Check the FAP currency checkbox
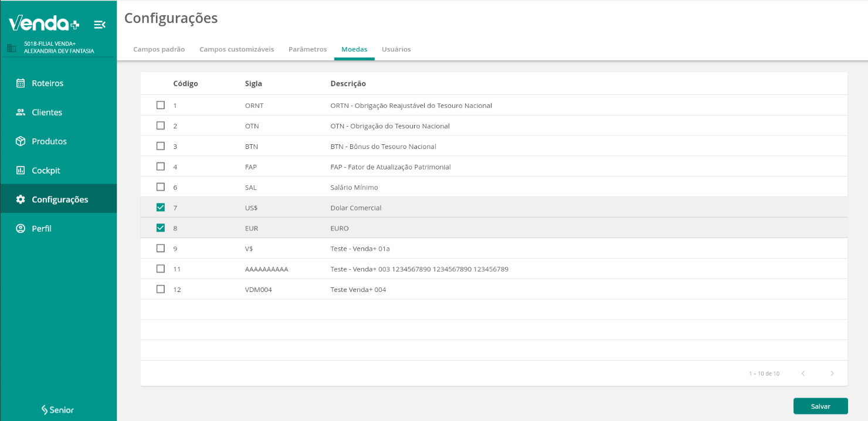The width and height of the screenshot is (868, 421). (161, 167)
